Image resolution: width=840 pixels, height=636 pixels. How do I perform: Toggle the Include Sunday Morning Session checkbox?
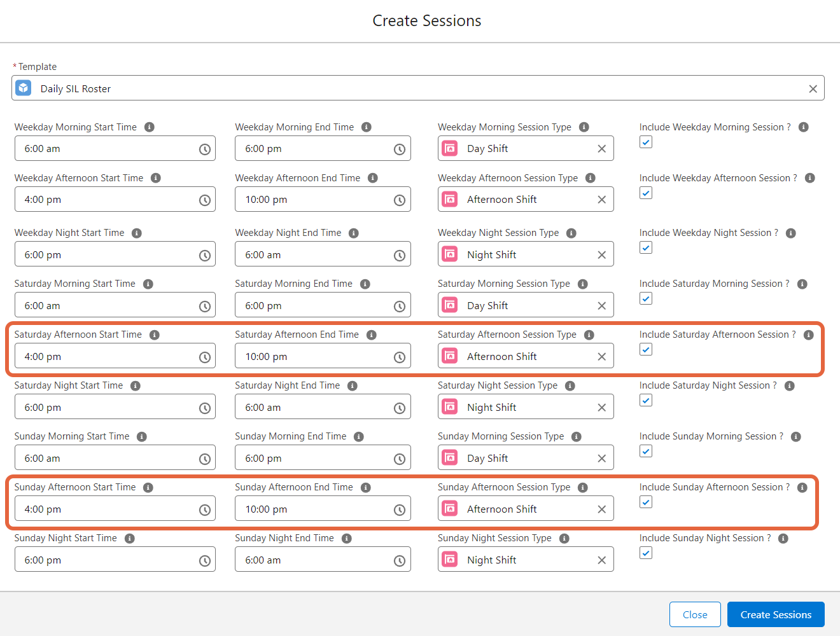(645, 451)
